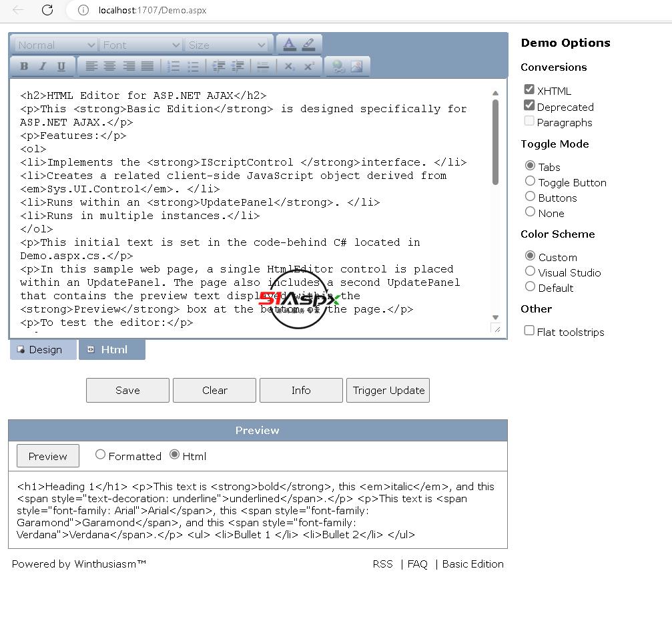This screenshot has width=672, height=619.
Task: Open the FAQ link
Action: coord(418,564)
